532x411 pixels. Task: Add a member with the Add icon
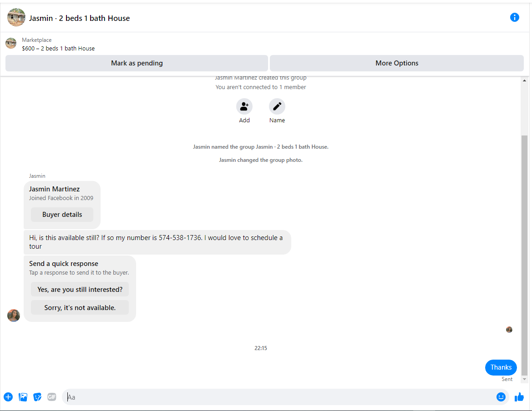point(244,106)
